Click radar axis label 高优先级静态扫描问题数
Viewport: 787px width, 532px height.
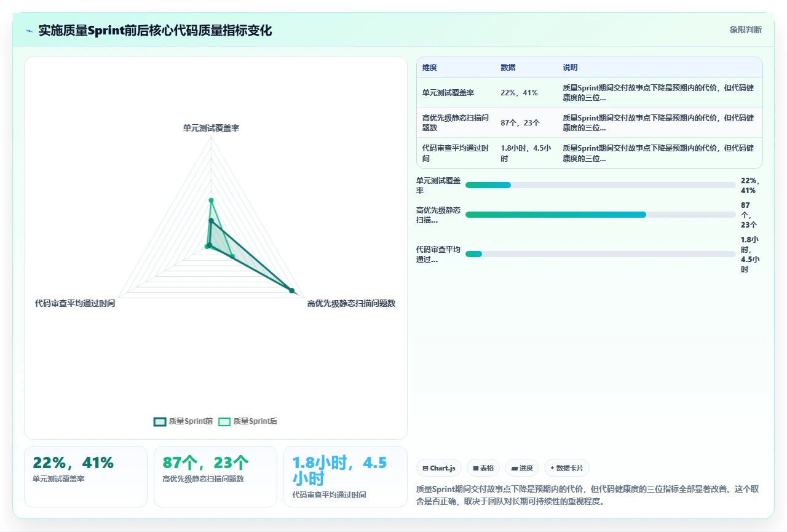pos(351,304)
